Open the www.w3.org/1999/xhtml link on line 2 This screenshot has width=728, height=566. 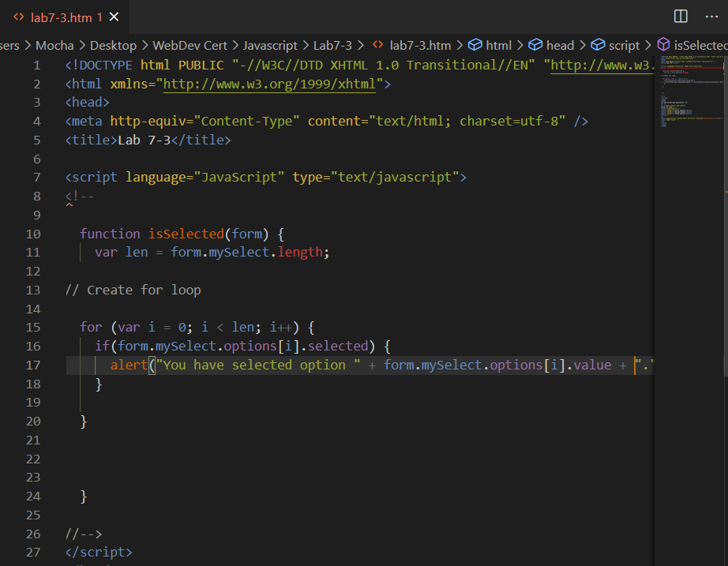(269, 84)
